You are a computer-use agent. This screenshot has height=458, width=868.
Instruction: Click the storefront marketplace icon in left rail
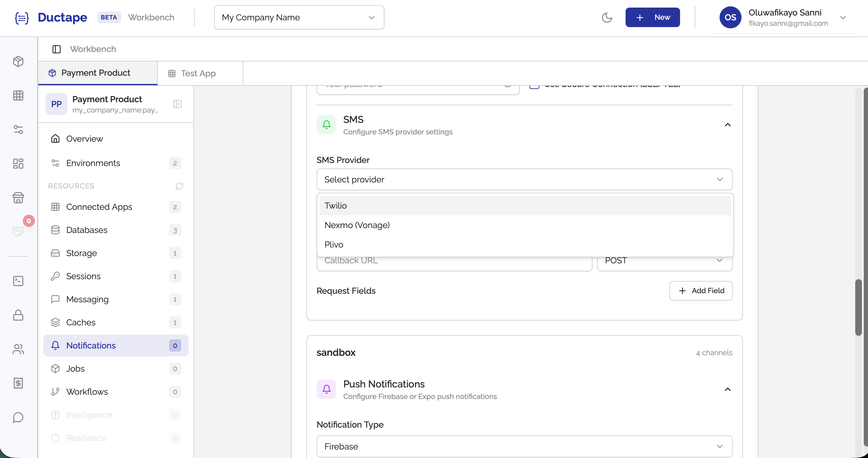click(x=18, y=198)
